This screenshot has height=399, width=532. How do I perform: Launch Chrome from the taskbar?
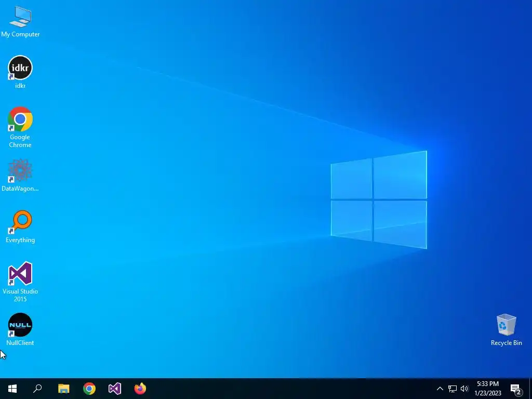point(89,389)
